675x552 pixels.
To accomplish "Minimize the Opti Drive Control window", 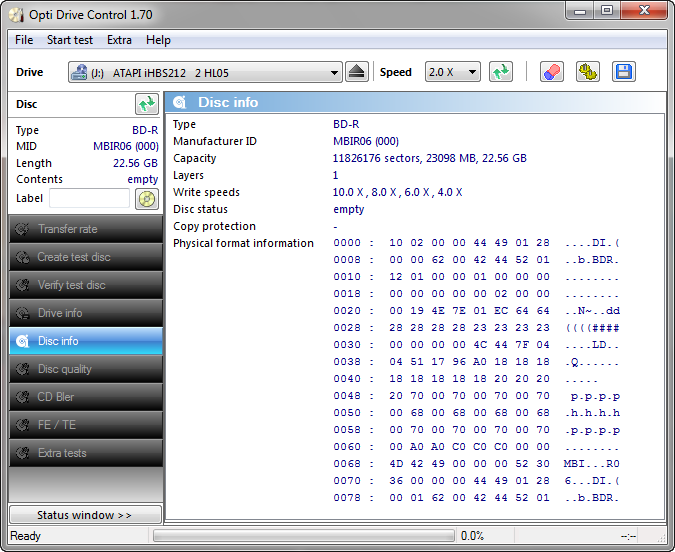I will (579, 10).
